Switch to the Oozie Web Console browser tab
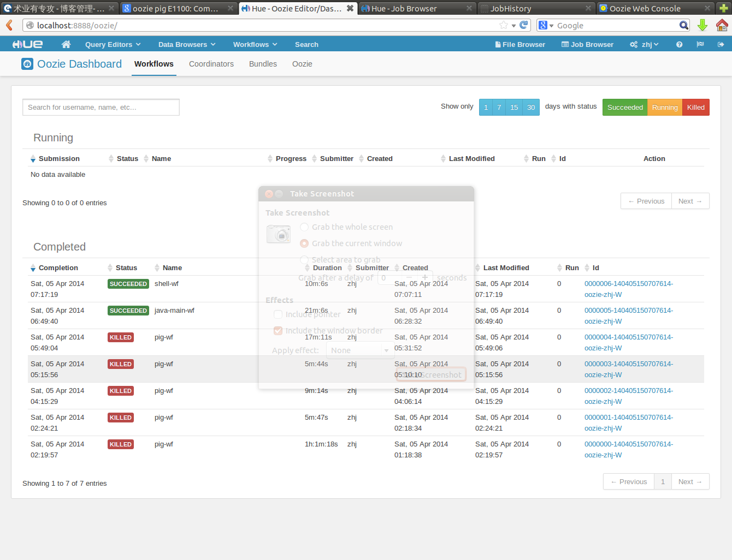732x560 pixels. point(653,8)
